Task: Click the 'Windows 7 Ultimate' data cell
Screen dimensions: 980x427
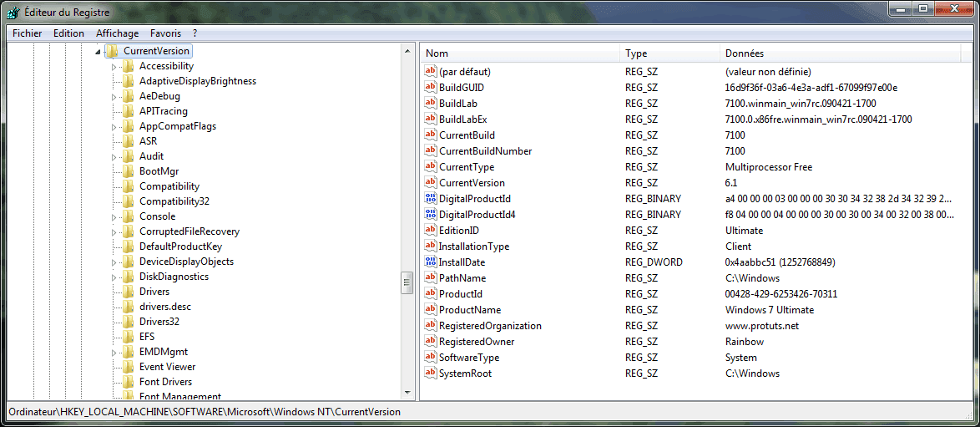Action: tap(770, 310)
